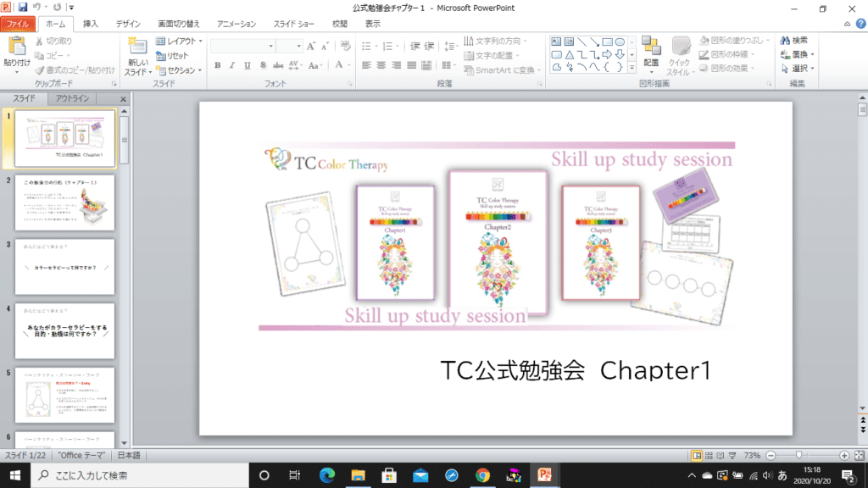The height and width of the screenshot is (488, 868).
Task: Click the zoom-in plus button
Action: point(844,455)
